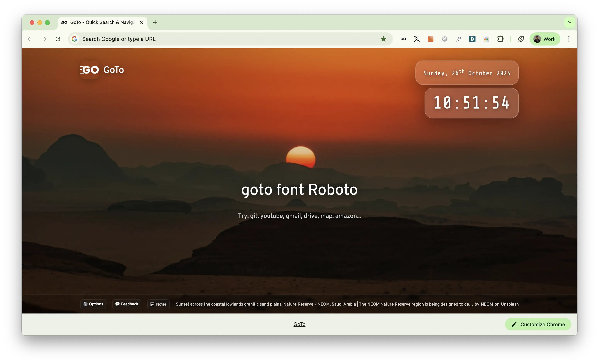Click the telescope extension icon
This screenshot has width=599, height=364.
pos(458,39)
